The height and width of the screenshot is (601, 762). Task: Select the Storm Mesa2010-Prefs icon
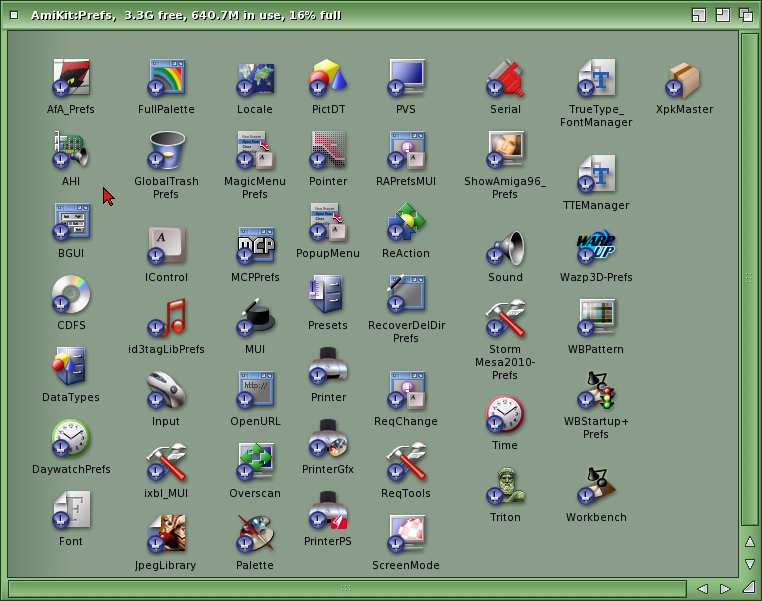[505, 317]
